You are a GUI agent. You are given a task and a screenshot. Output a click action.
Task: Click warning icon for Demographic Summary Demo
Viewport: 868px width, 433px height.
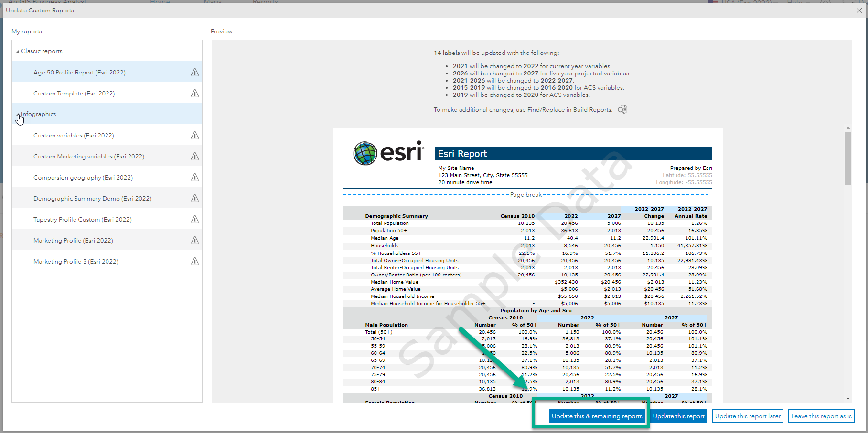point(195,199)
